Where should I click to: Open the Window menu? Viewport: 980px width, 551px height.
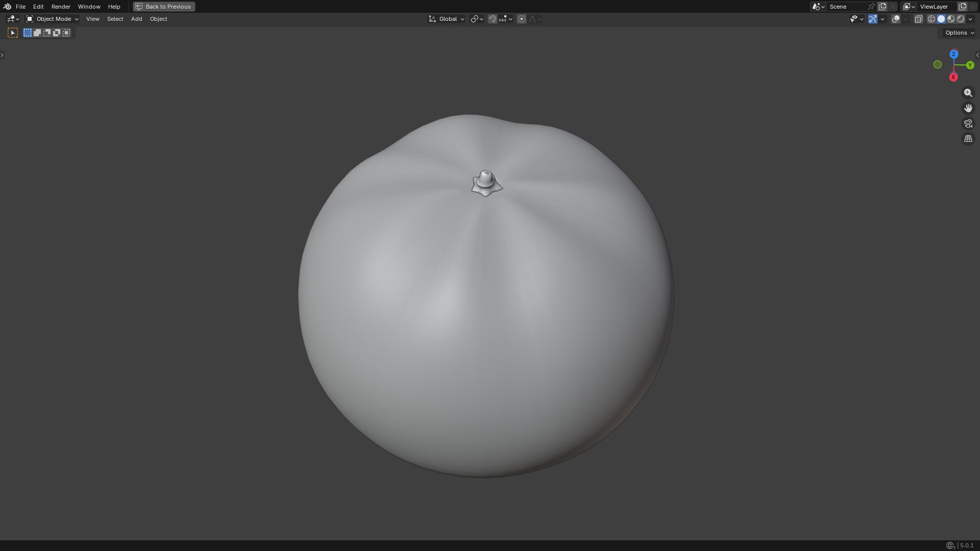[x=89, y=7]
